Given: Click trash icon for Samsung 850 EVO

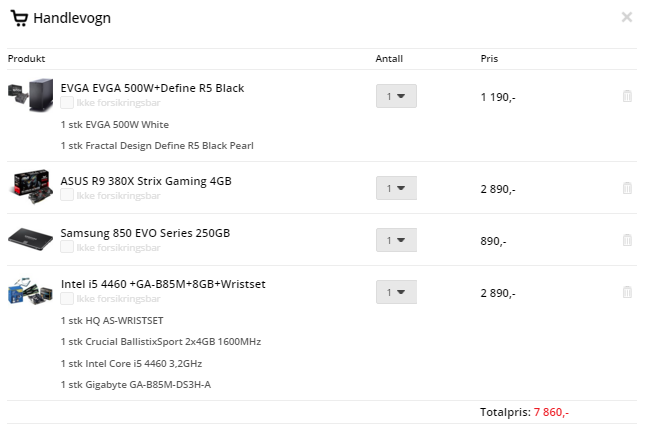Looking at the screenshot, I should (x=627, y=240).
